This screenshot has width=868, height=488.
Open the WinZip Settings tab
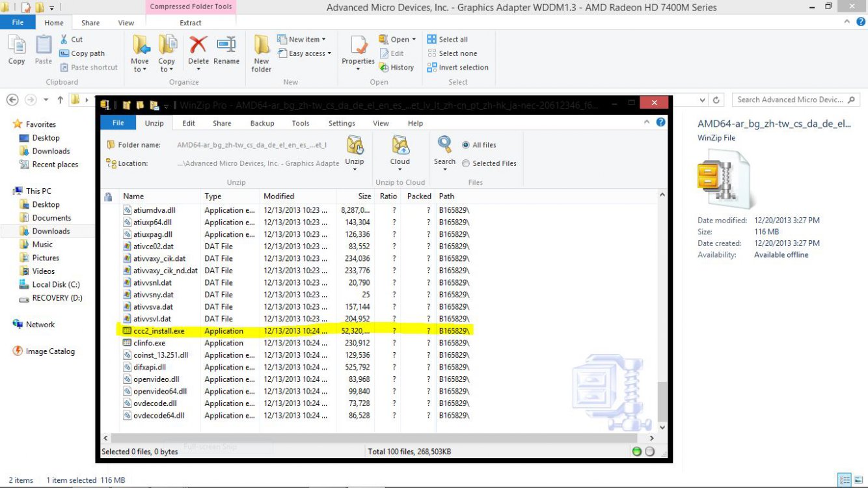click(342, 123)
